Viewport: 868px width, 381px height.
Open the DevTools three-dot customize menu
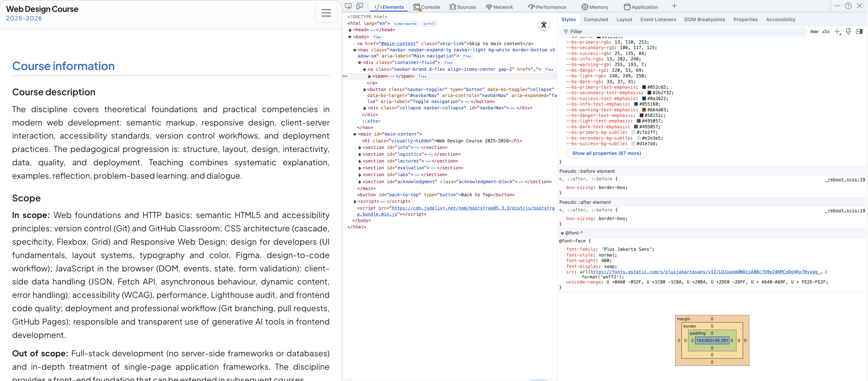coord(837,6)
